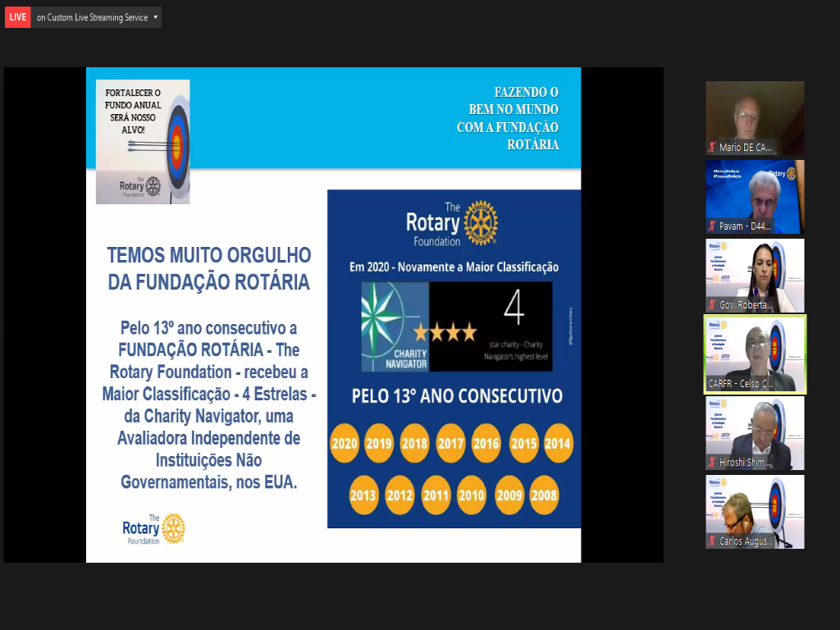The width and height of the screenshot is (840, 630).
Task: Click the 2020 year circle on slide
Action: [345, 444]
